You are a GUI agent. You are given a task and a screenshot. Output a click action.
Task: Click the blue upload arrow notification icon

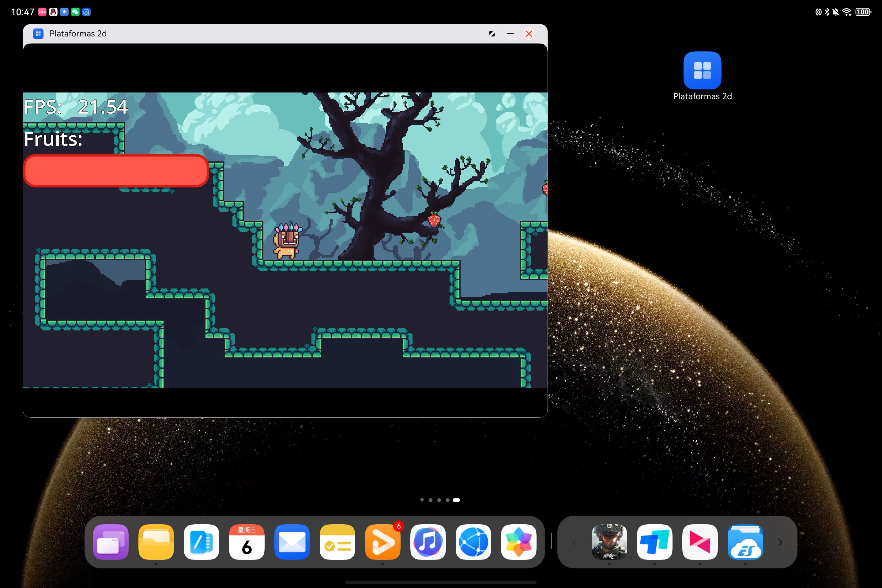pos(64,12)
